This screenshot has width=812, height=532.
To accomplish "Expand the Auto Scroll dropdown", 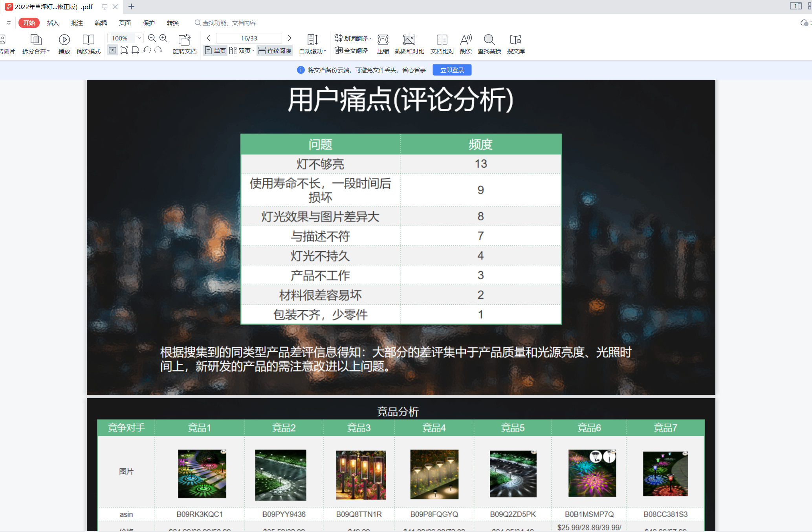I will point(324,51).
